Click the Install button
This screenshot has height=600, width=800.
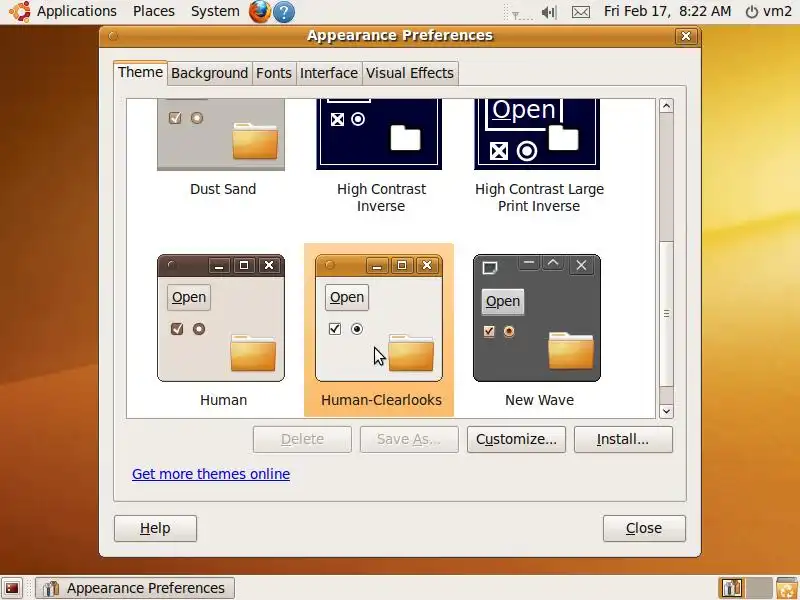tap(623, 439)
